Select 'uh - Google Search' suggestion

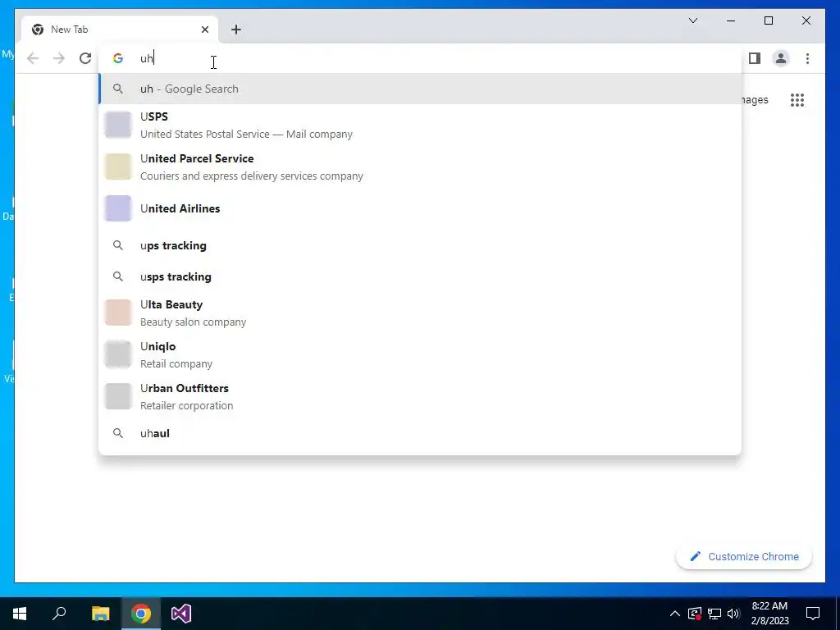coord(420,89)
